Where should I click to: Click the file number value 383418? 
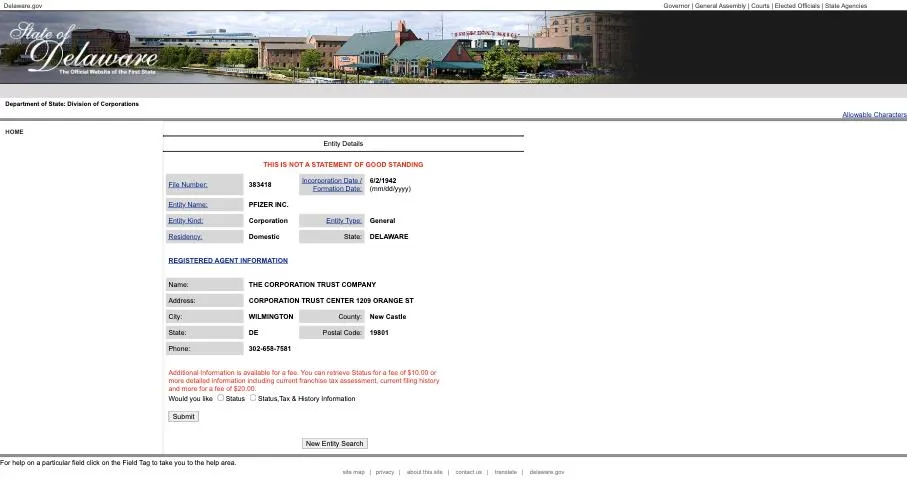point(260,185)
